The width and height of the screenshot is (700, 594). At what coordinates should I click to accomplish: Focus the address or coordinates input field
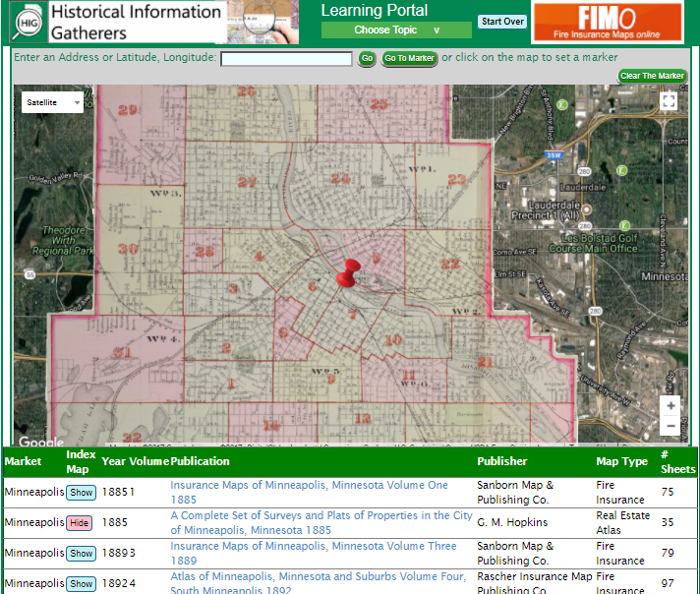pos(286,59)
